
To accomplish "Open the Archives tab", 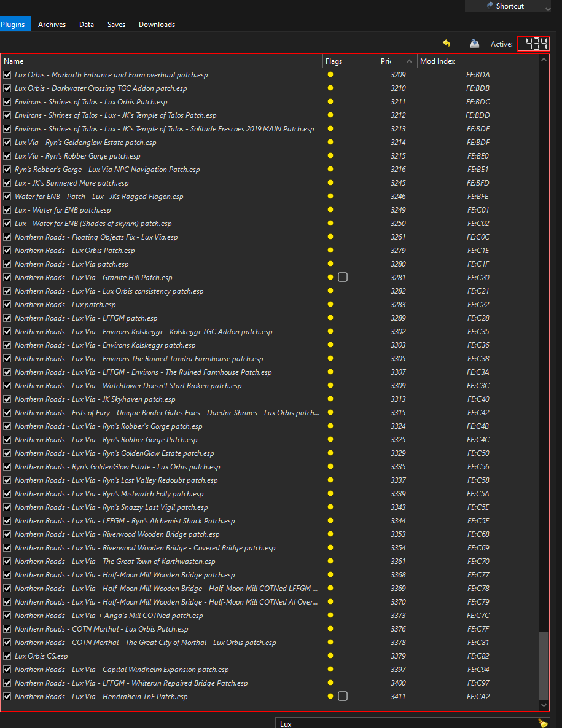I will 52,24.
